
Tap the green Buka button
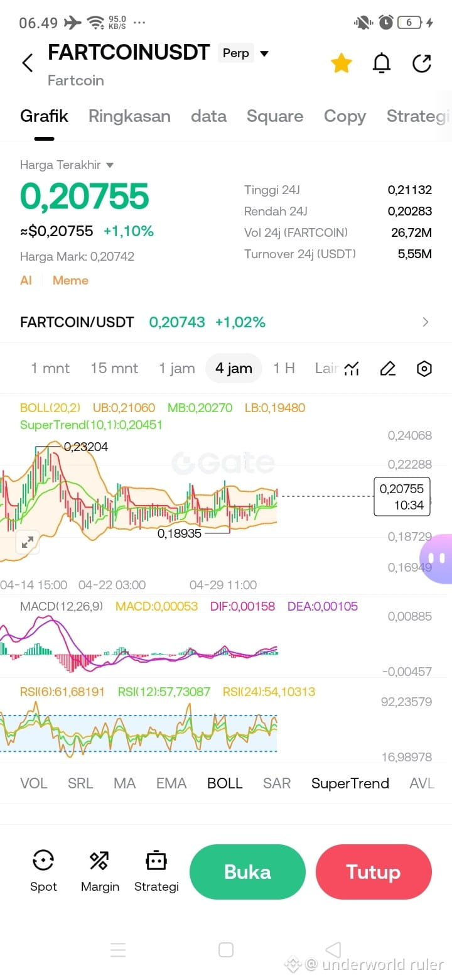247,872
